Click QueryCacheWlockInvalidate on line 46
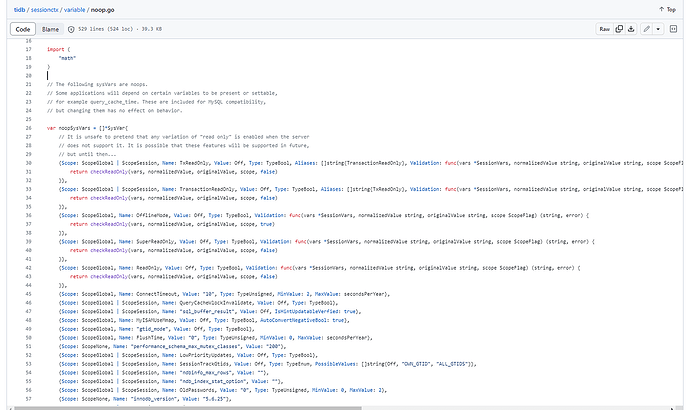Image resolution: width=690 pixels, height=410 pixels. tap(216, 303)
